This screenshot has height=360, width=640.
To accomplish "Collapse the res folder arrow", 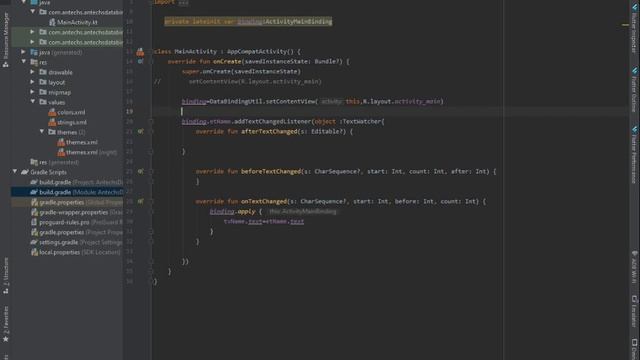I will click(23, 62).
